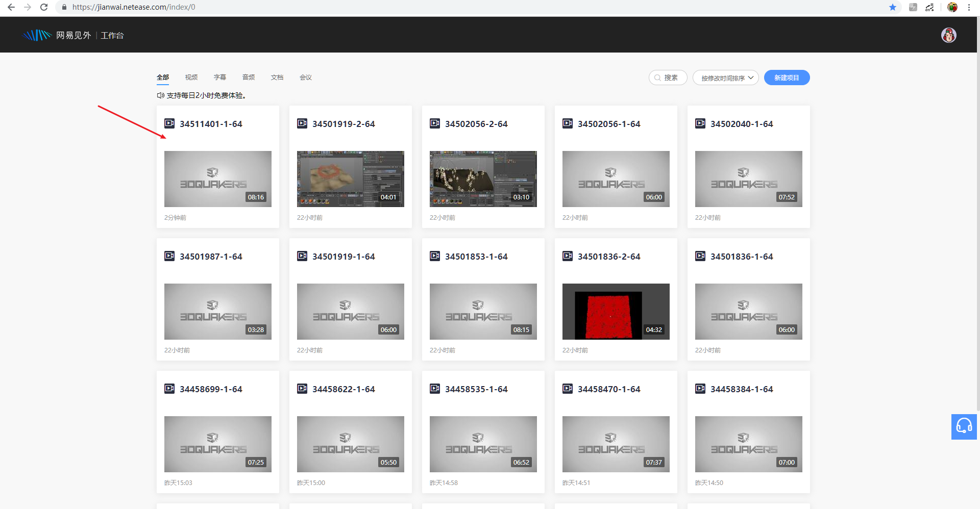
Task: Open the browser three-dot menu
Action: click(969, 7)
